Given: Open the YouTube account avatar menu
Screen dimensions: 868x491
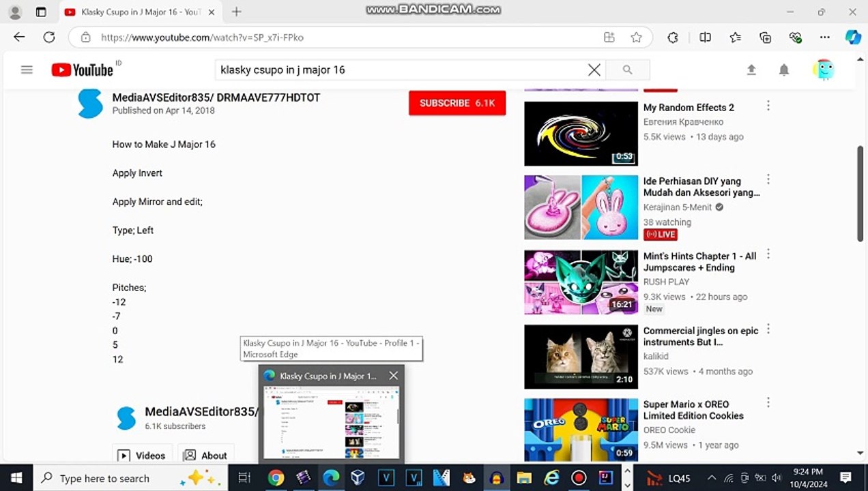Looking at the screenshot, I should (x=824, y=70).
